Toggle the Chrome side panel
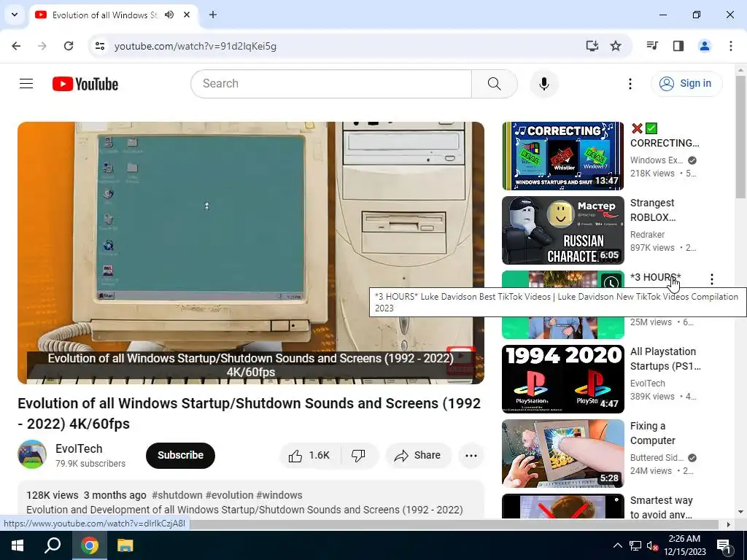 coord(678,46)
